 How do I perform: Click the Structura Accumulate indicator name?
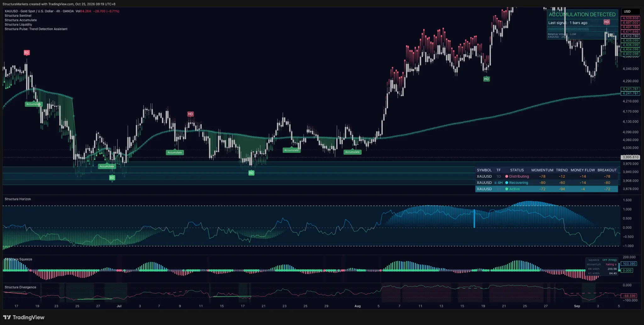[x=21, y=20]
